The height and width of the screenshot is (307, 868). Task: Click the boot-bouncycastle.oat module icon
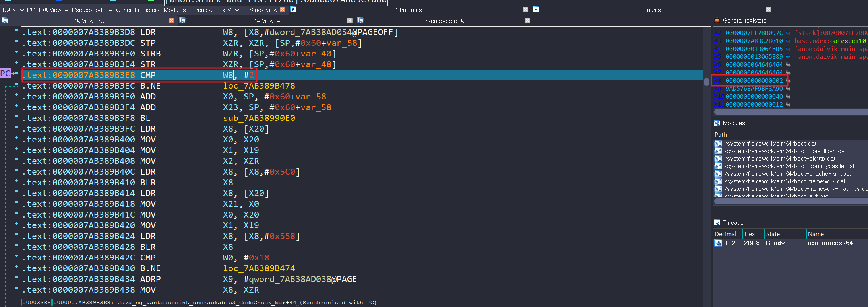[x=718, y=166]
